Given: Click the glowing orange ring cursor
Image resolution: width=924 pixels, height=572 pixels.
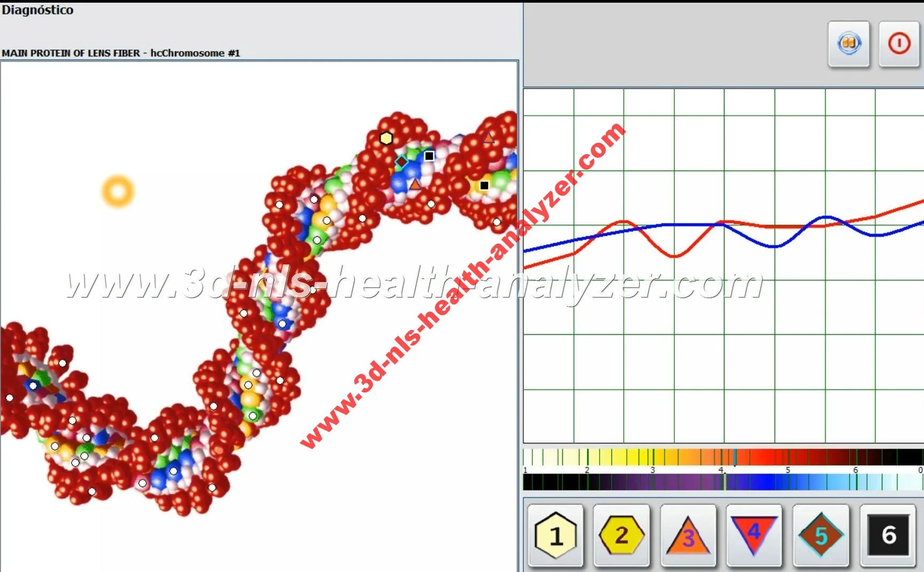Looking at the screenshot, I should [118, 191].
